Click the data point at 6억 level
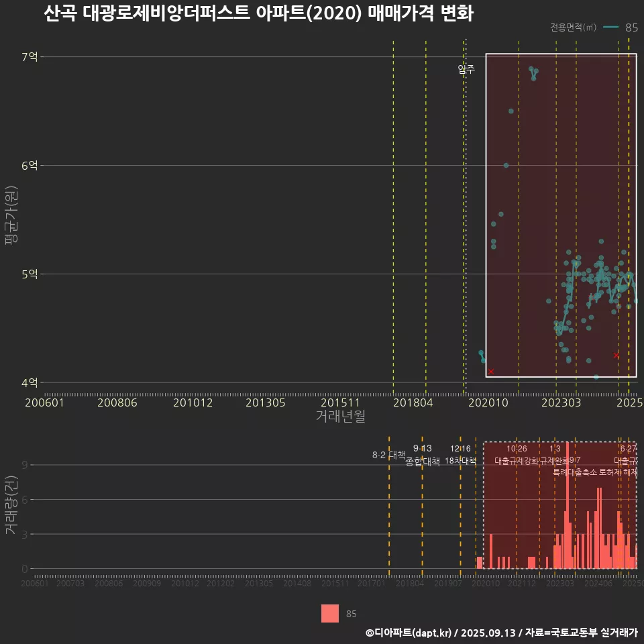This screenshot has width=644, height=644. [506, 166]
